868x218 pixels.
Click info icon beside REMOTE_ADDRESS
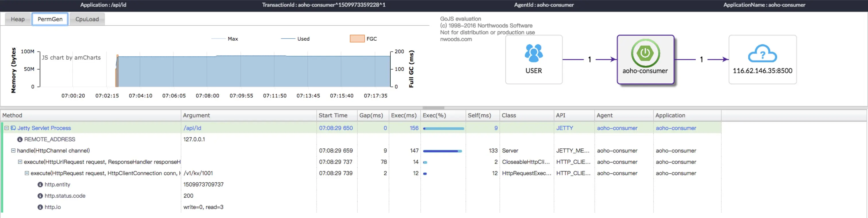tap(20, 139)
